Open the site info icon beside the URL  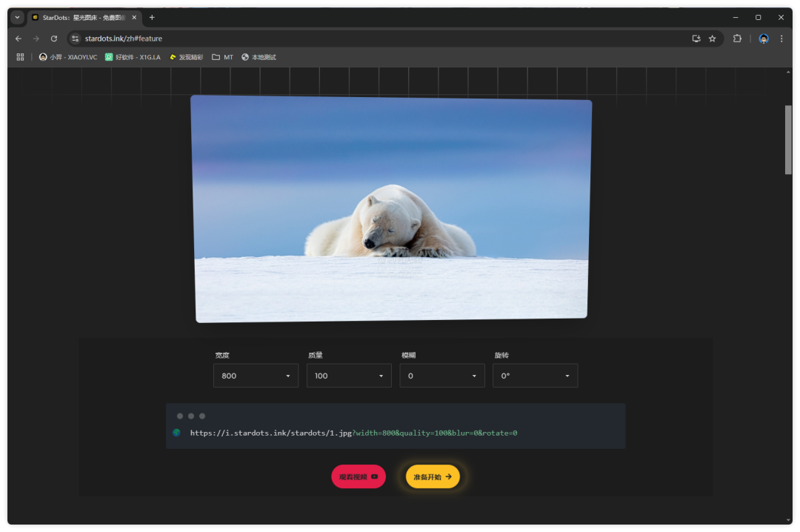tap(75, 39)
